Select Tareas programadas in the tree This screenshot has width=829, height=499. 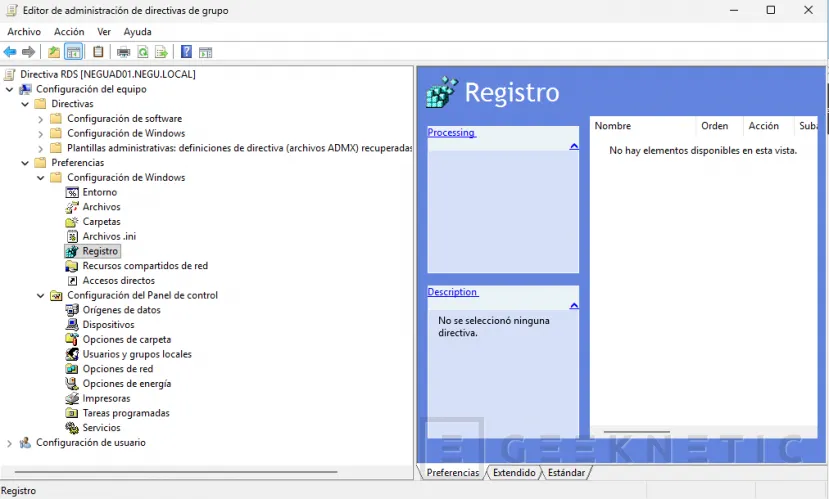tap(125, 413)
